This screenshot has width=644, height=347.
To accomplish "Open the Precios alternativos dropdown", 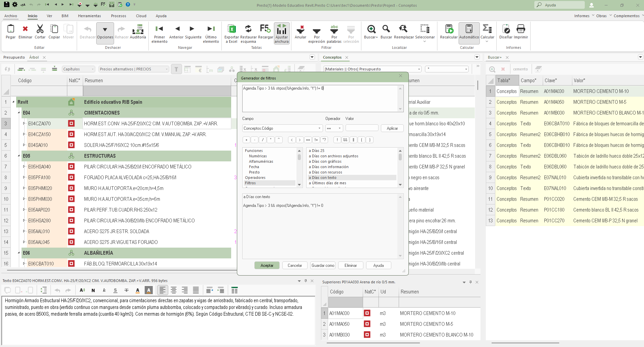I will (167, 69).
